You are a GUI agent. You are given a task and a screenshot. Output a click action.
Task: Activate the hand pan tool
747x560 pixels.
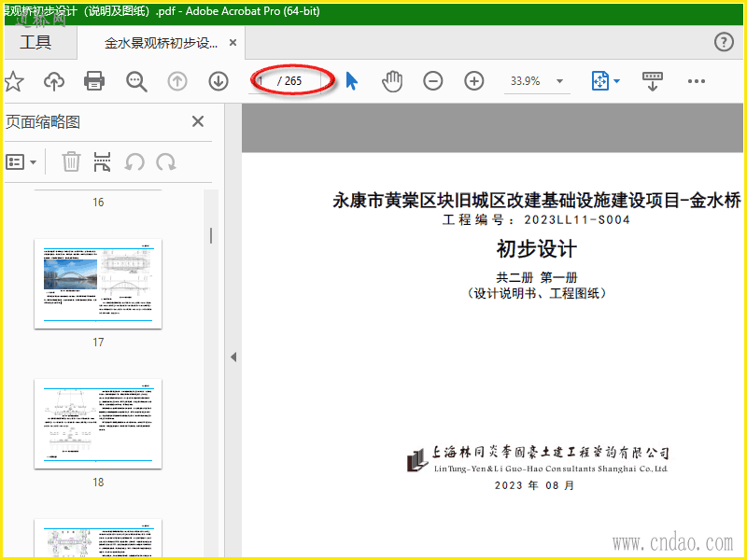pyautogui.click(x=392, y=81)
